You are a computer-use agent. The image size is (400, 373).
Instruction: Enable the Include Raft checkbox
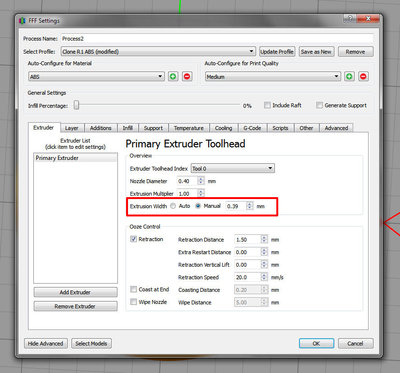click(x=267, y=105)
